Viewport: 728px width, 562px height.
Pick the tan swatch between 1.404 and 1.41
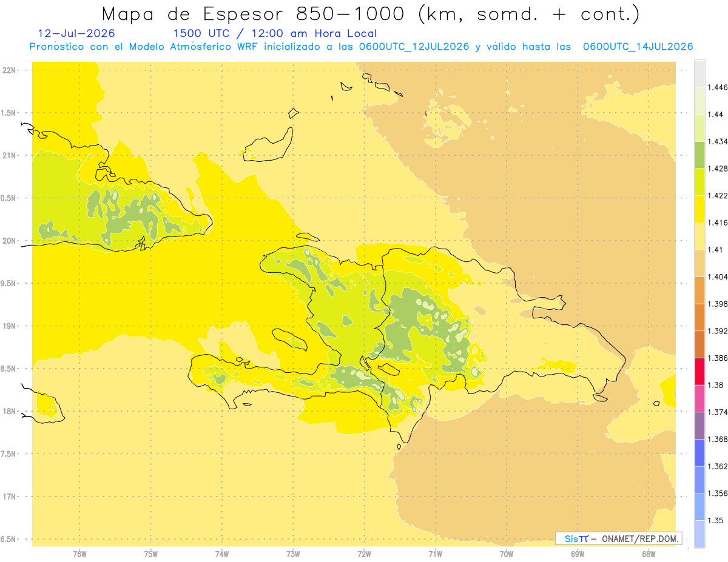click(x=699, y=263)
